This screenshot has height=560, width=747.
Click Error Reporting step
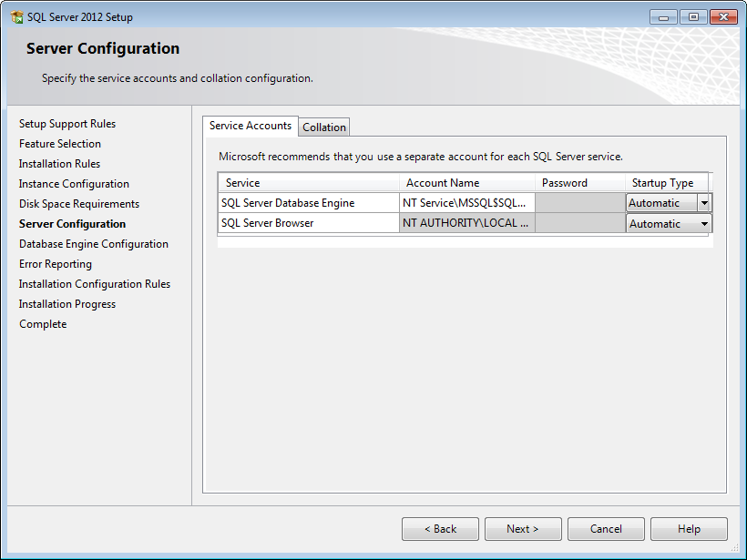click(x=56, y=264)
